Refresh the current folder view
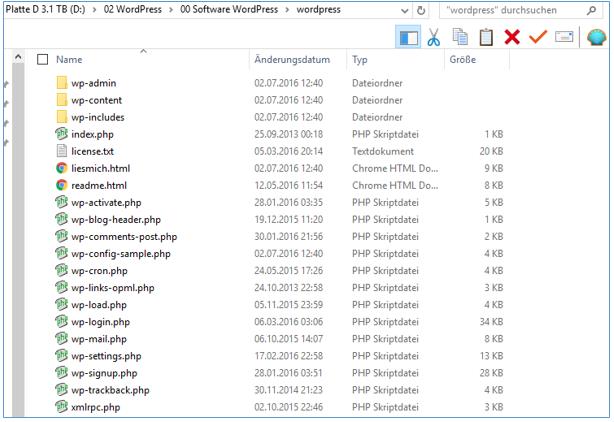Image resolution: width=614 pixels, height=422 pixels. point(423,9)
